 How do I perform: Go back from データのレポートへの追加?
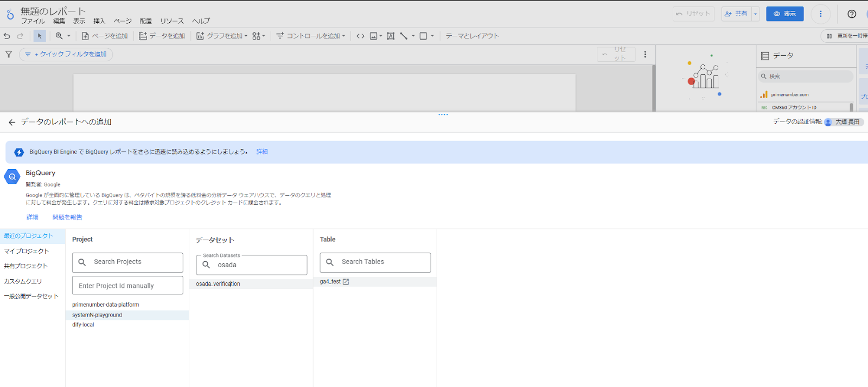click(12, 122)
